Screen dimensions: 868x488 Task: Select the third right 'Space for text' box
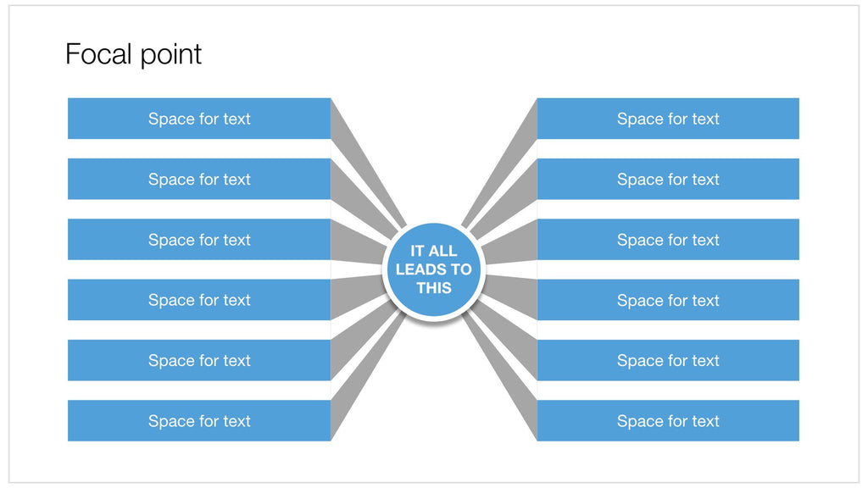(668, 240)
